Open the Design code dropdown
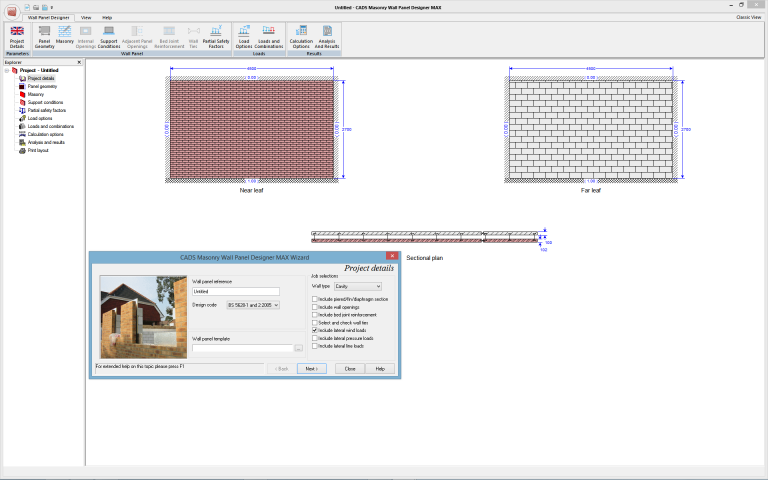 253,305
